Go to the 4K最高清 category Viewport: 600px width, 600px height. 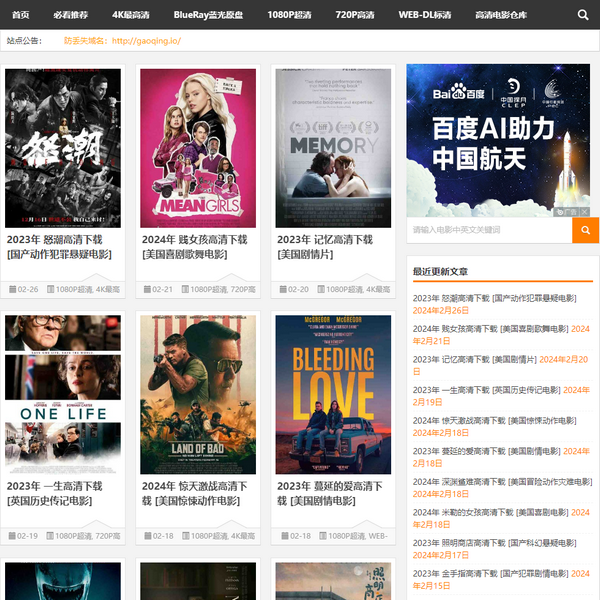point(131,15)
